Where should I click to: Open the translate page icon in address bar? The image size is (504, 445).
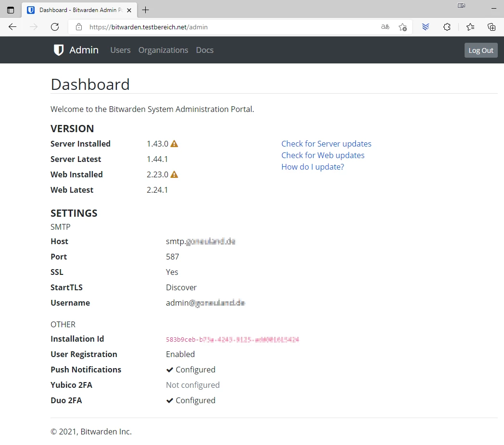(x=385, y=27)
